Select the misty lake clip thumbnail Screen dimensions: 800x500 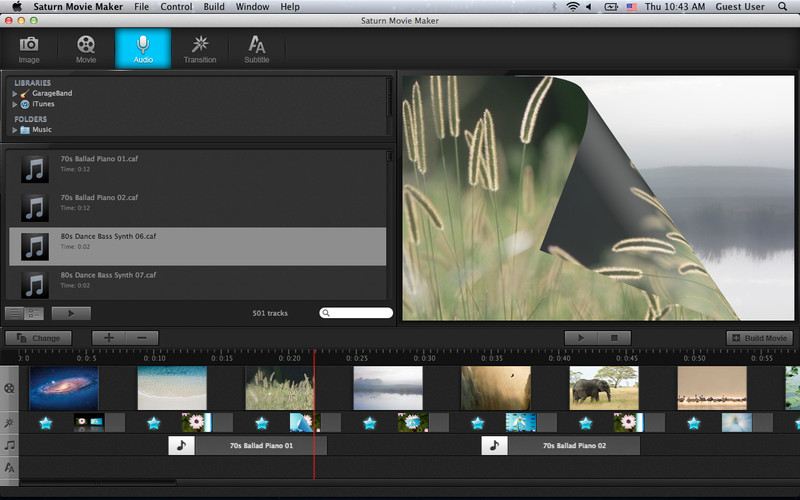[388, 388]
